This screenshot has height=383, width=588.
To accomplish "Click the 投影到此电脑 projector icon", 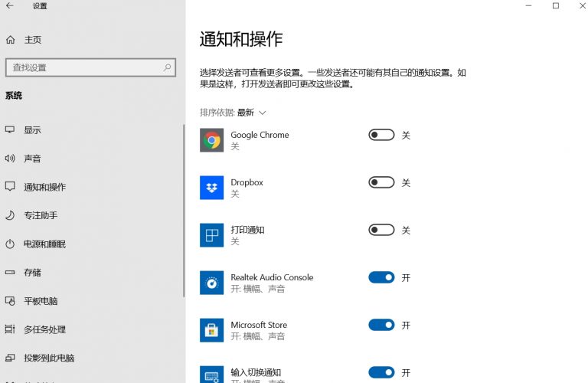I will (10, 358).
